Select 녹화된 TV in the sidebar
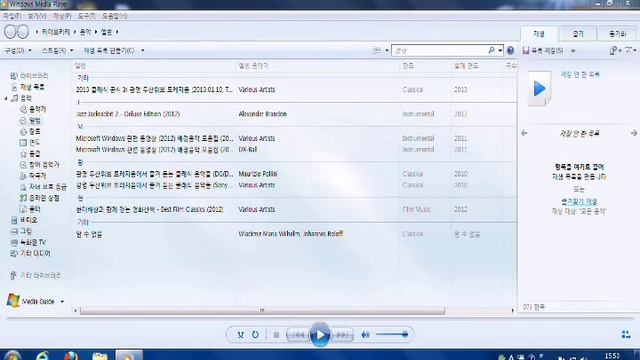Screen dimensions: 640x360 point(33,242)
